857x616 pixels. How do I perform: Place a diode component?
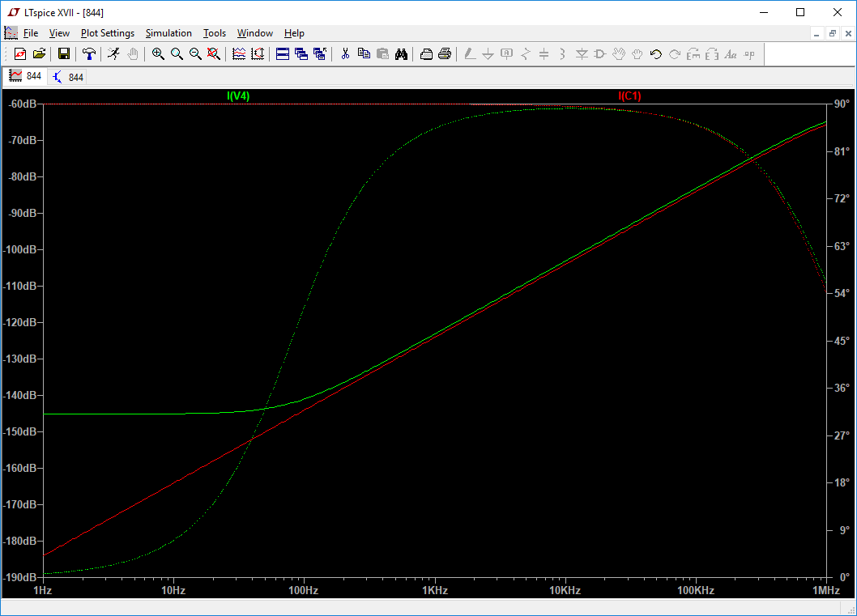click(582, 54)
